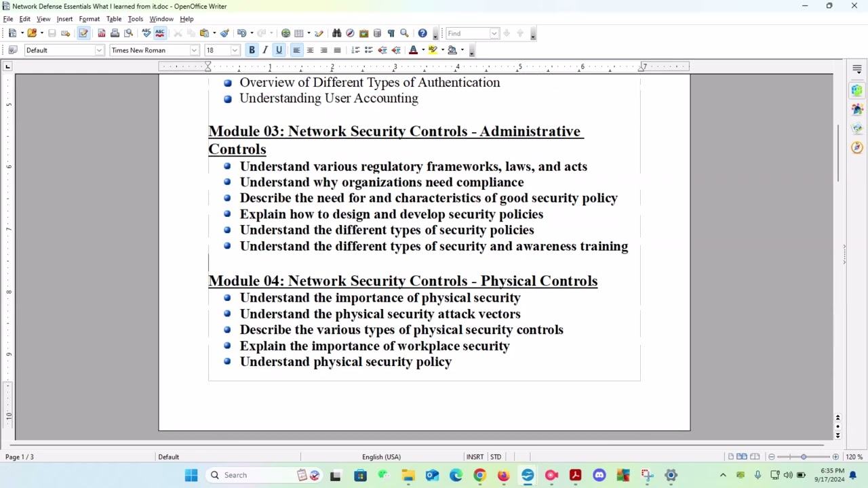Click the Insert Table icon
This screenshot has height=488, width=868.
coord(299,33)
